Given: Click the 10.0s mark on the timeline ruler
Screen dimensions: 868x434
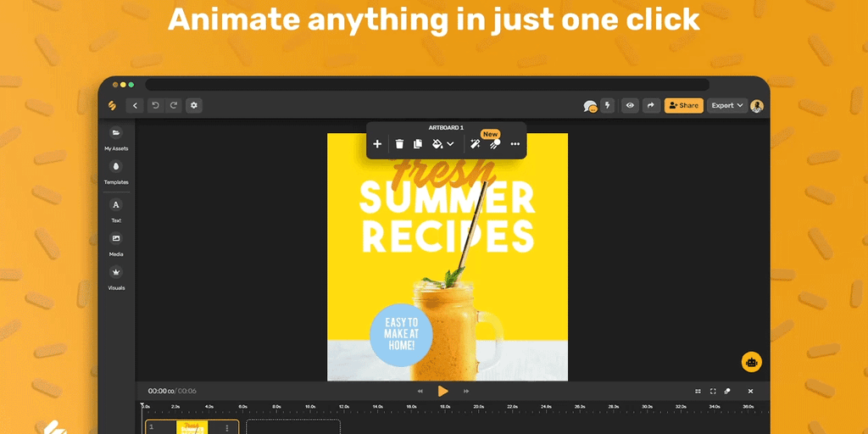Looking at the screenshot, I should 310,406.
